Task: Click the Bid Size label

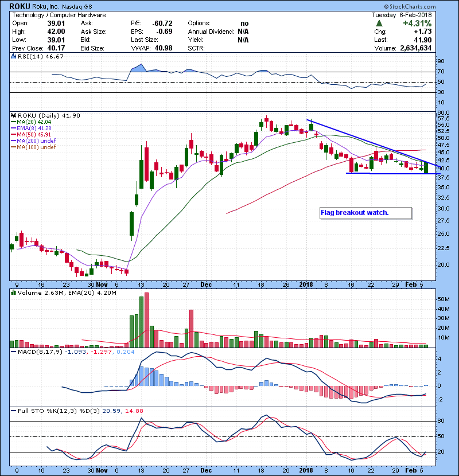Action: pos(92,48)
